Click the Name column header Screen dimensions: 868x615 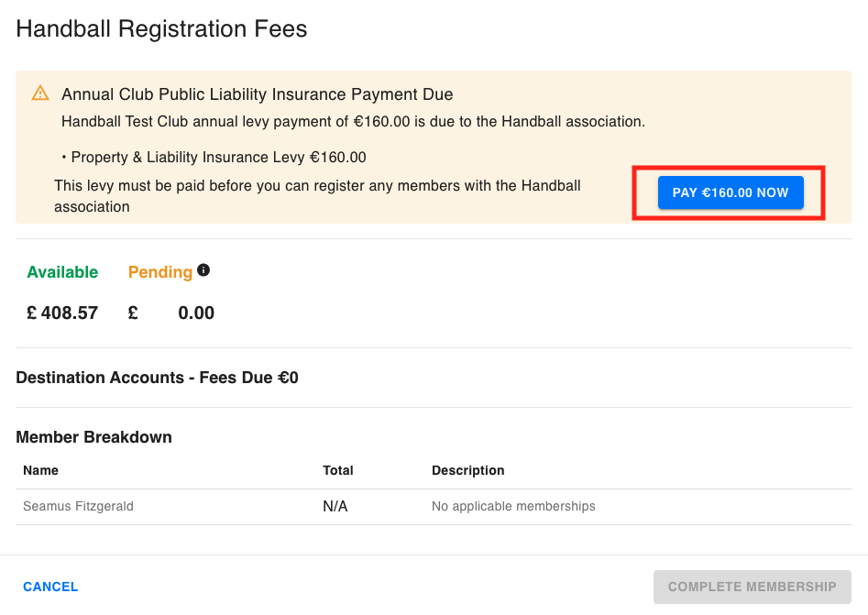click(40, 470)
